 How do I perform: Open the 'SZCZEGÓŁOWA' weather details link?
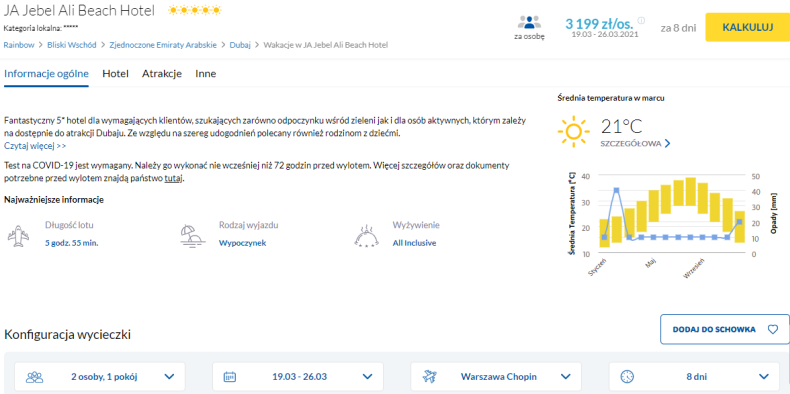(631, 144)
